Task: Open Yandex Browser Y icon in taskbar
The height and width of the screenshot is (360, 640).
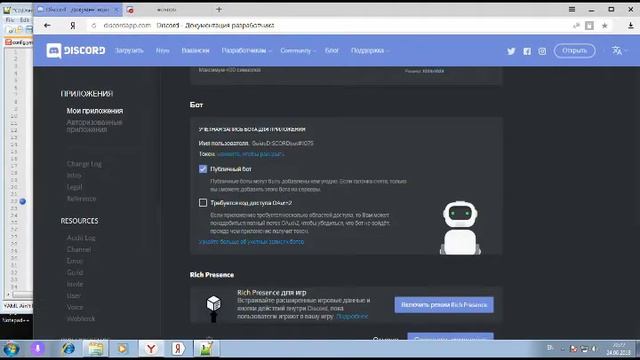Action: [151, 349]
